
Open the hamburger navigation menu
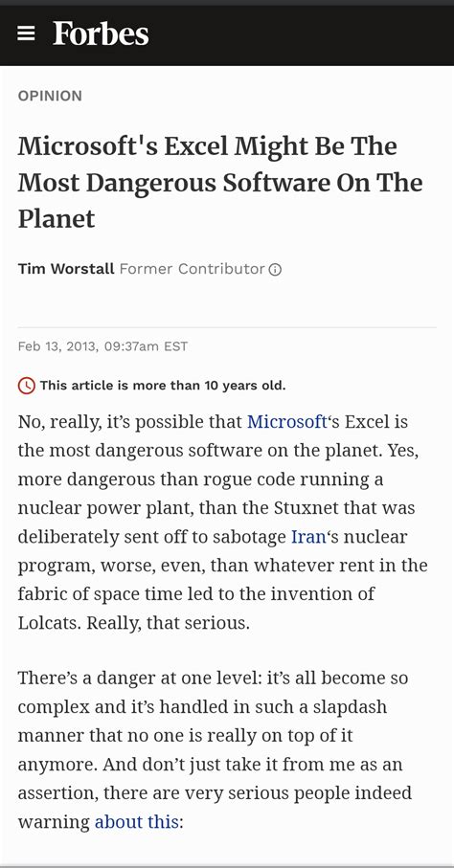pos(26,34)
